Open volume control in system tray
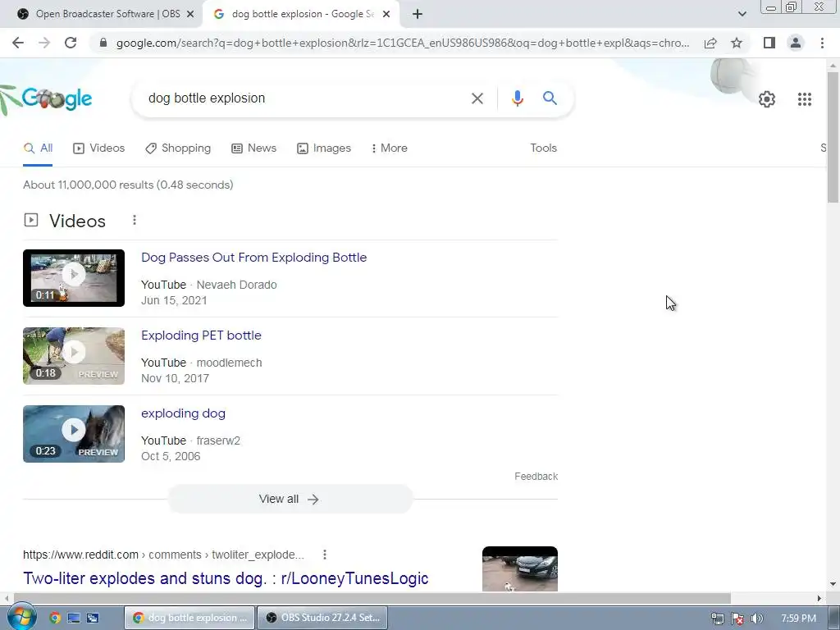This screenshot has width=840, height=630. click(x=757, y=619)
